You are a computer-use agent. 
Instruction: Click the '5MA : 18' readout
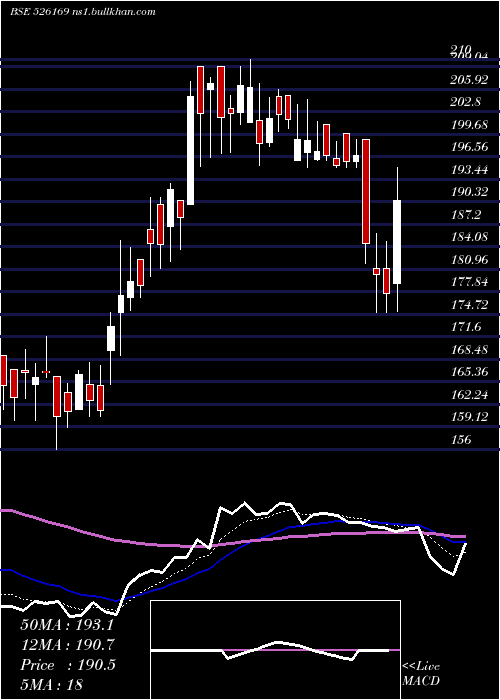[x=51, y=684]
